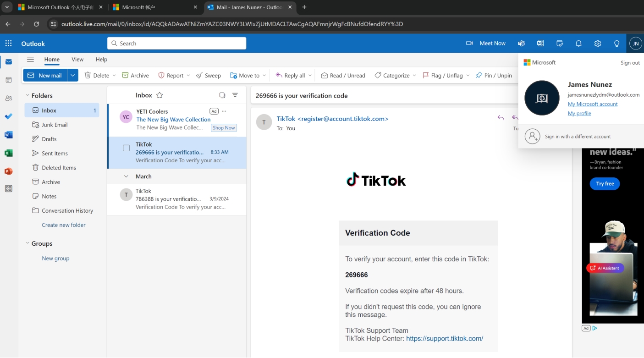Open the Categorize dropdown arrow
Screen dimensions: 644x358
coord(414,76)
